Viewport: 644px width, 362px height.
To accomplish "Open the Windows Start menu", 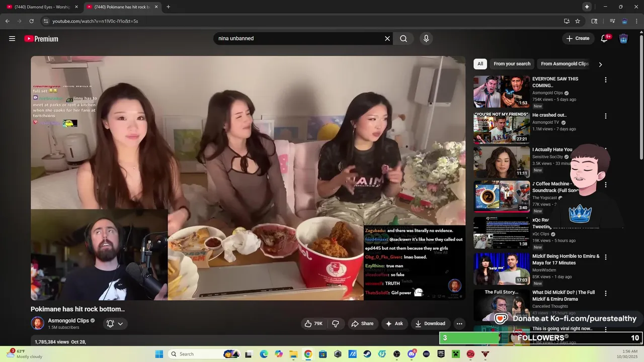I will coord(159,354).
